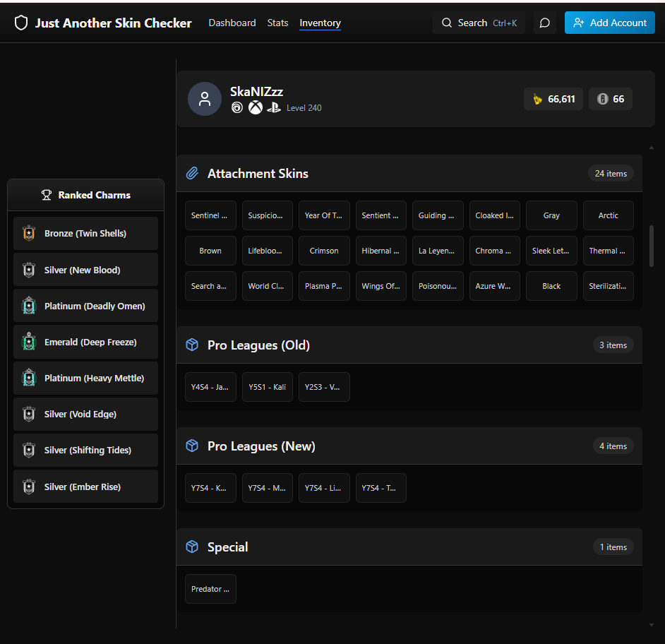Click Platinum (Heavy Mettle) charm badge icon
This screenshot has width=665, height=644.
[x=29, y=378]
